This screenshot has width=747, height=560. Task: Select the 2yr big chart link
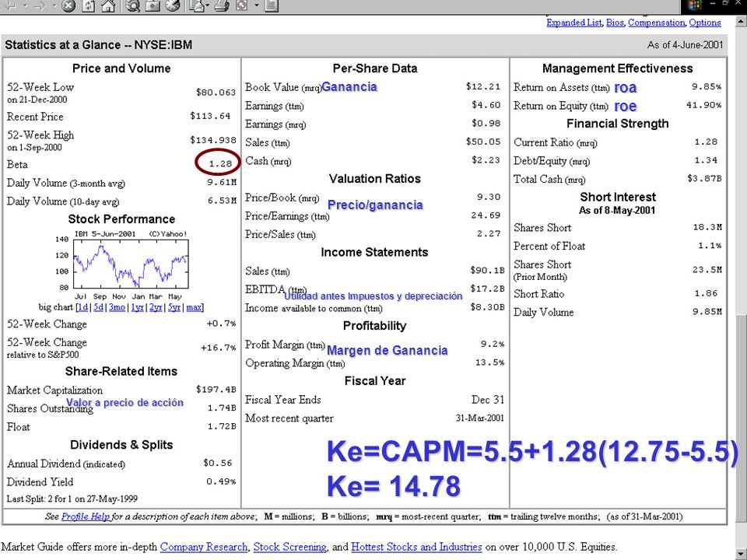pos(156,307)
